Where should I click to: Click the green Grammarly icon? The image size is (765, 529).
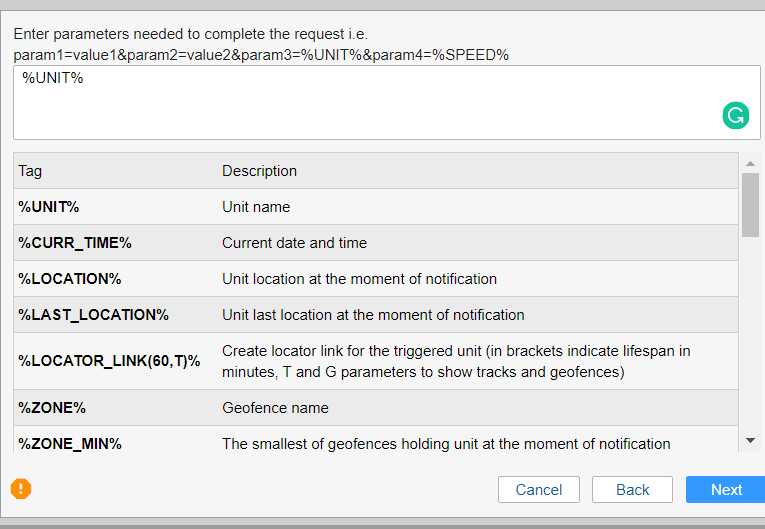coord(735,115)
